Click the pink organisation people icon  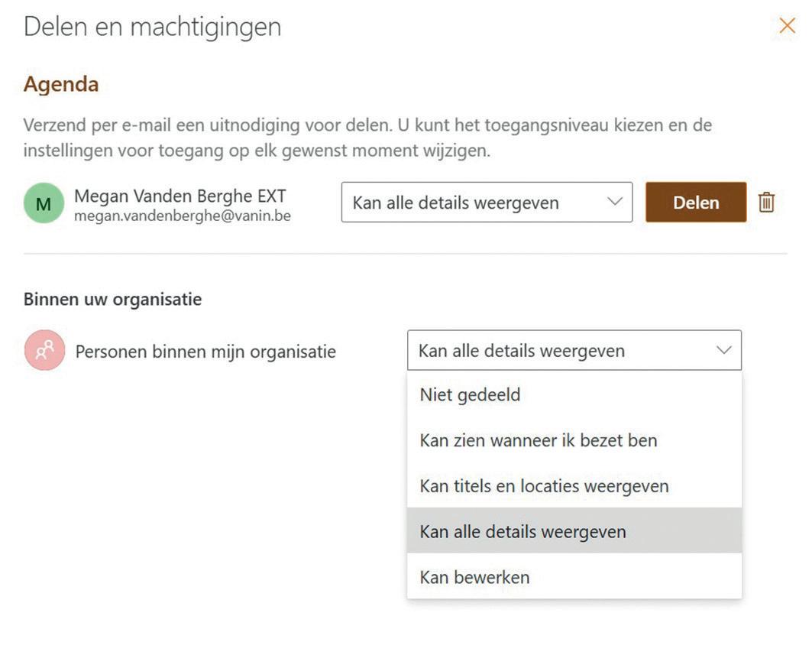coord(44,351)
